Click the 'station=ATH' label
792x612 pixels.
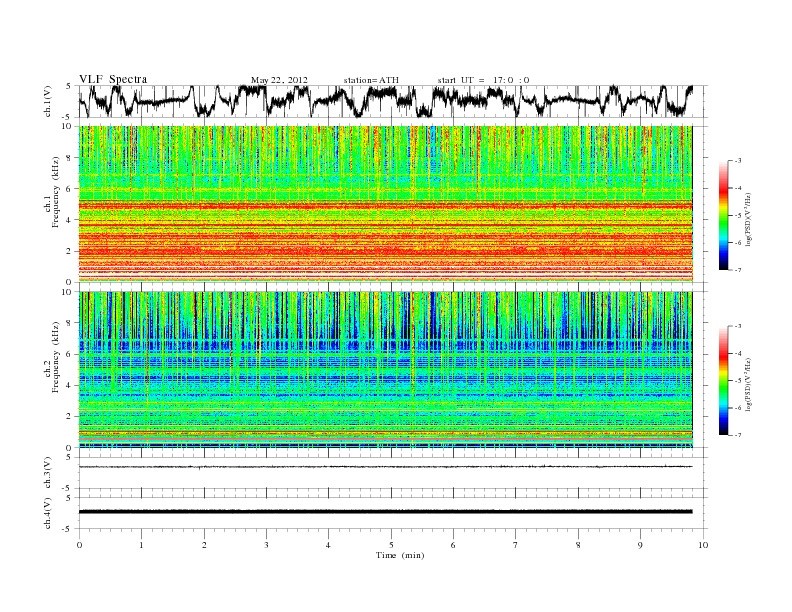371,80
